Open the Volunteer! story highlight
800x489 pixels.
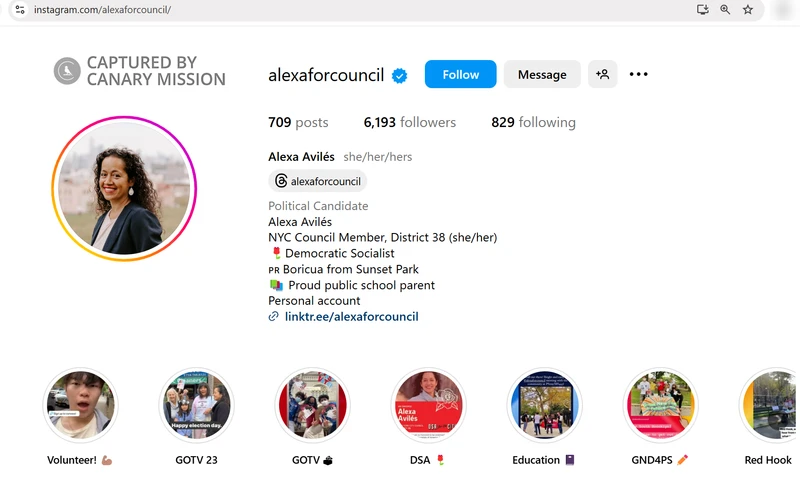80,405
